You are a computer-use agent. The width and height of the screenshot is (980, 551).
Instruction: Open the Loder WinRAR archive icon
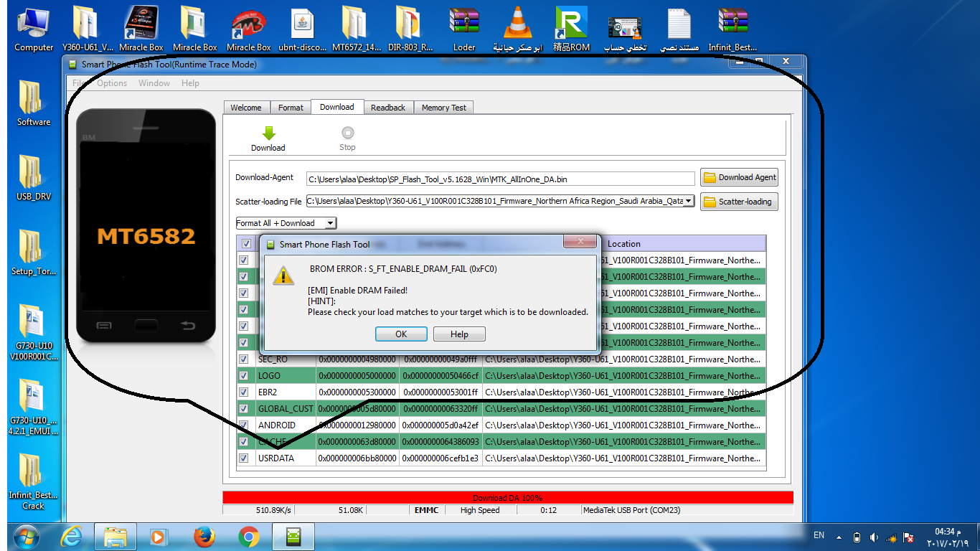[x=464, y=29]
